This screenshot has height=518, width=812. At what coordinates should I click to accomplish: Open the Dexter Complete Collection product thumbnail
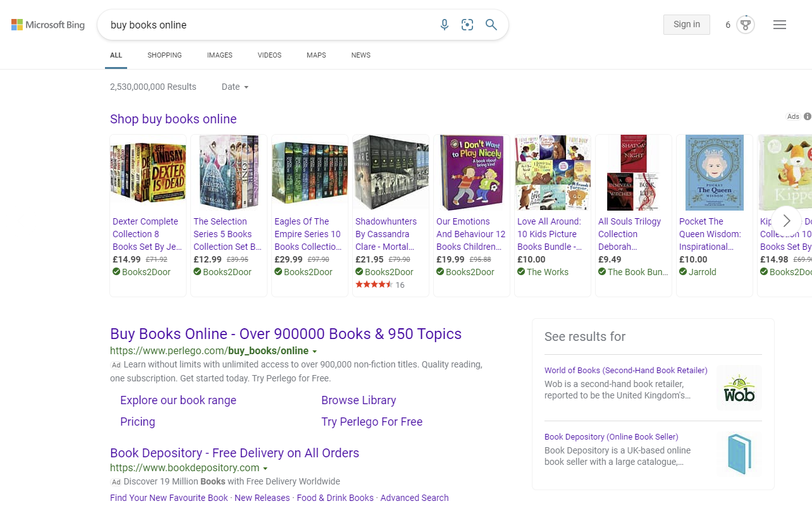point(147,173)
